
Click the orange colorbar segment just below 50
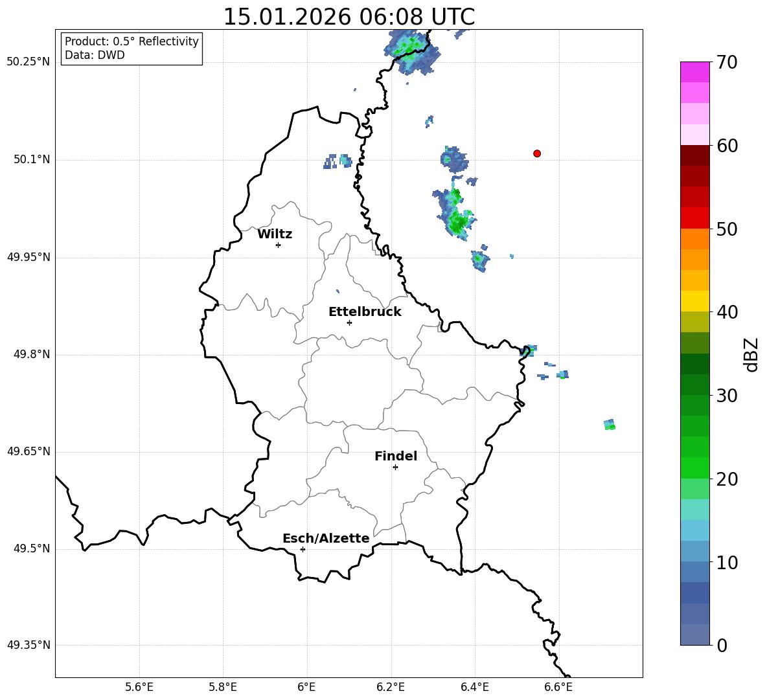pos(695,239)
